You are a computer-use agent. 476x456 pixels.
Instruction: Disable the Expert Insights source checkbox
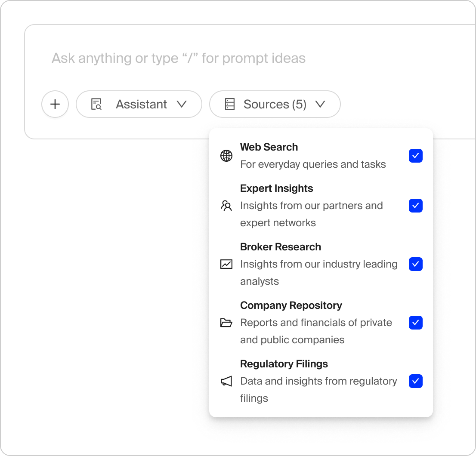click(415, 206)
